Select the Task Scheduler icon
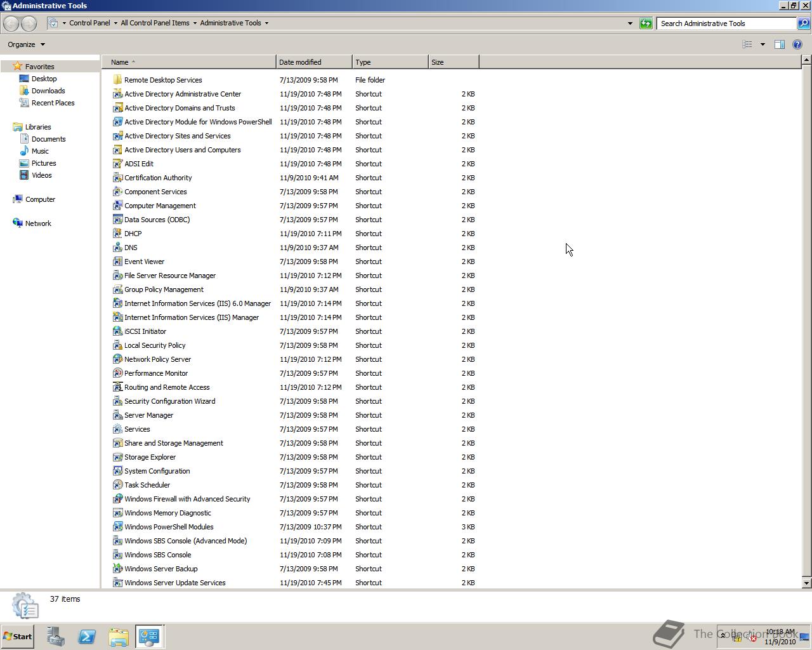The width and height of the screenshot is (812, 650). tap(117, 485)
